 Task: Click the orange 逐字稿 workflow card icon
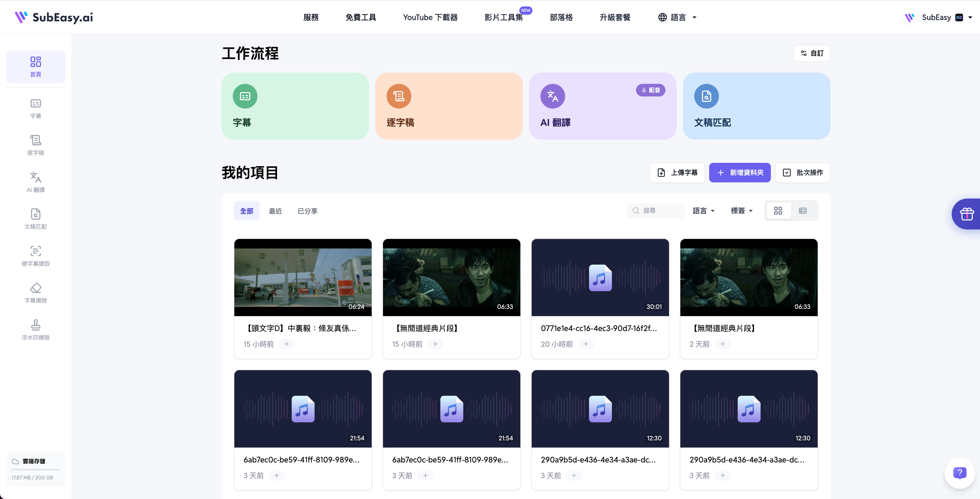[399, 96]
